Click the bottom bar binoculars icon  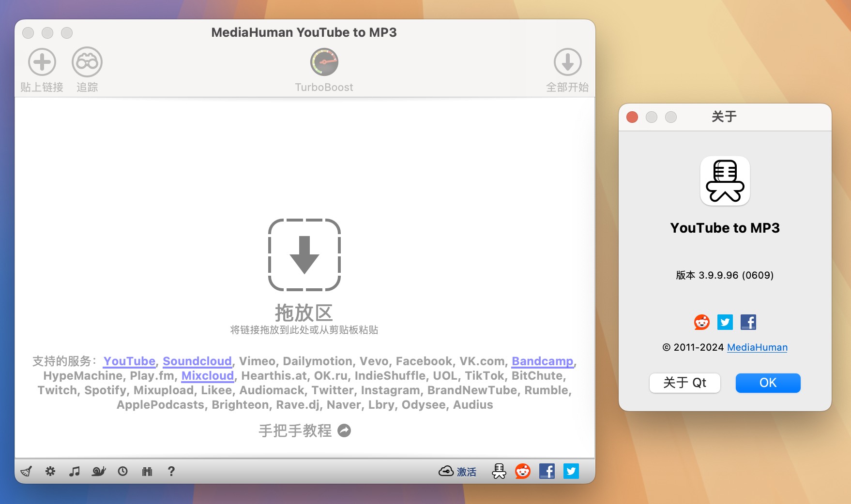(147, 471)
